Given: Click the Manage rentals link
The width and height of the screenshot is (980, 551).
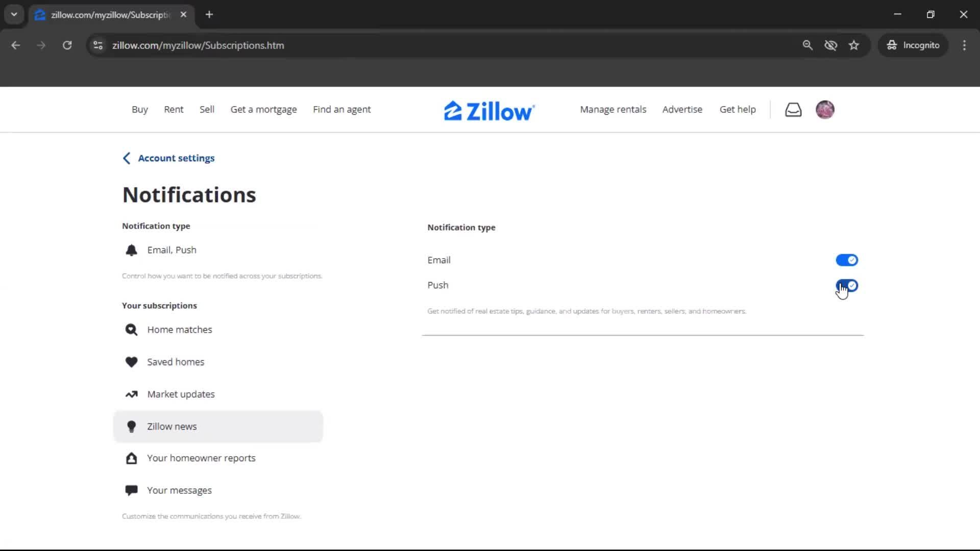Looking at the screenshot, I should coord(612,109).
